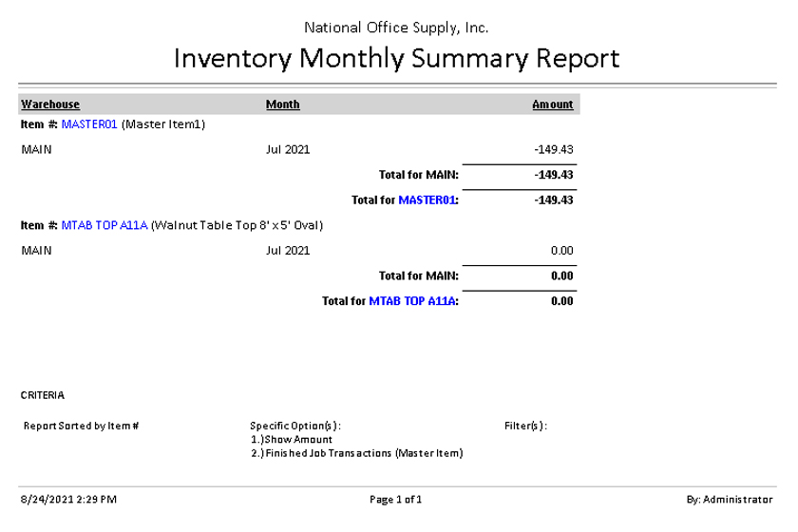This screenshot has height=532, width=798.
Task: Click the MASTER01 link in its total row
Action: coord(427,200)
